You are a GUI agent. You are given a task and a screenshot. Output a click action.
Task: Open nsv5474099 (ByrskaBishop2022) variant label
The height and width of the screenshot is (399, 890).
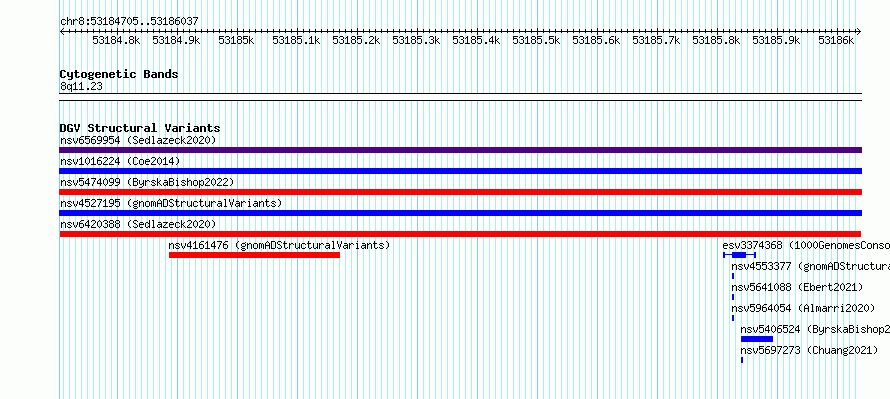tap(147, 182)
